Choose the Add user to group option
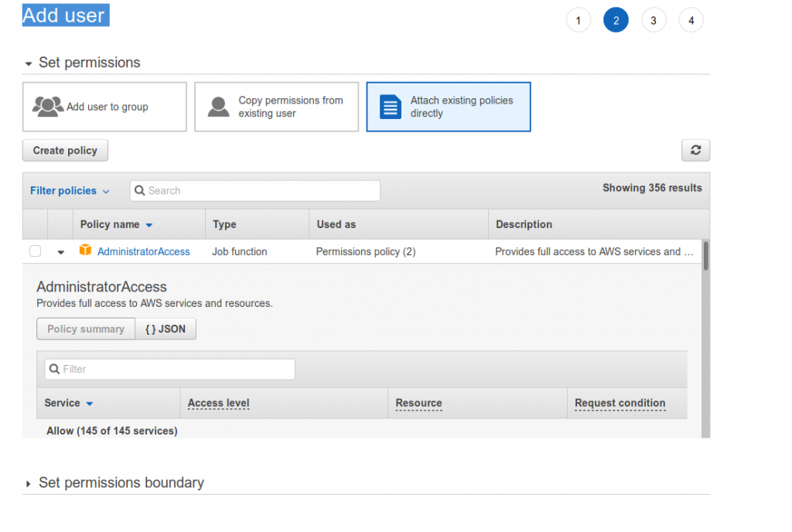Viewport: 792px width, 532px height. [x=104, y=107]
